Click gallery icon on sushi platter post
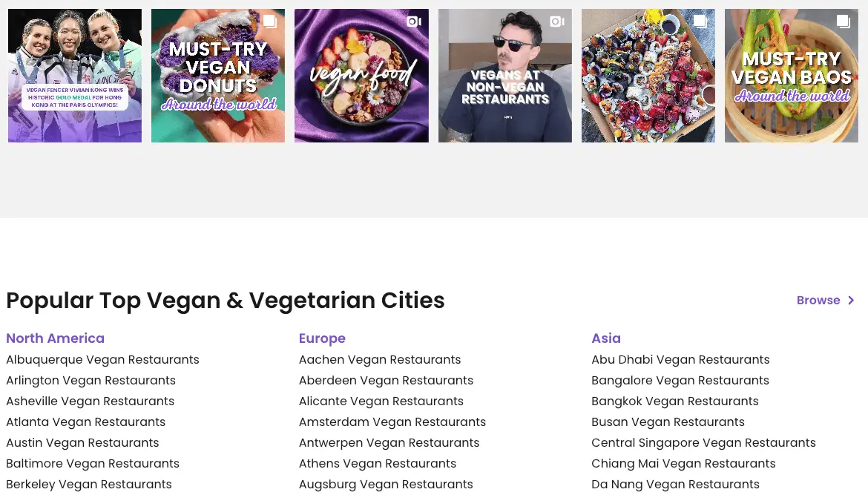The width and height of the screenshot is (868, 495). 700,22
